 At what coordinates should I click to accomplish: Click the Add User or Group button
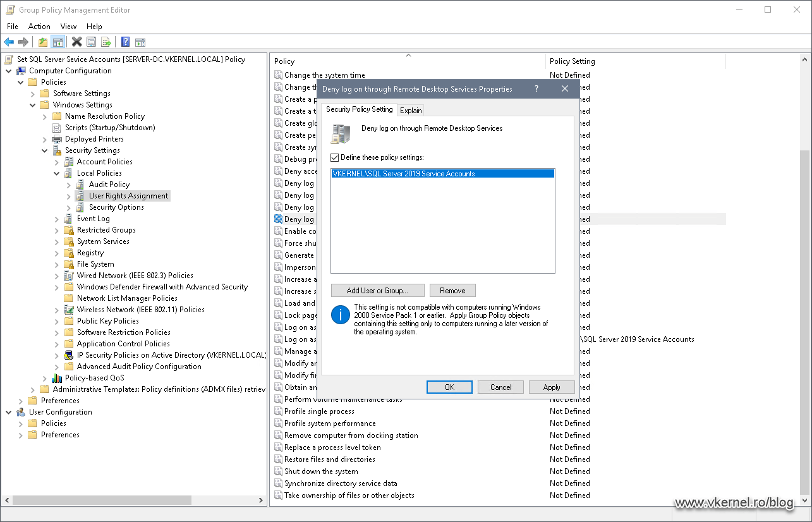click(x=377, y=290)
